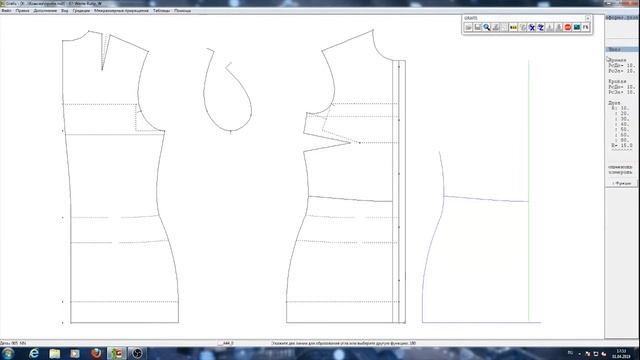Open the Файл menu
Screen dimensions: 640x360
click(x=6, y=11)
